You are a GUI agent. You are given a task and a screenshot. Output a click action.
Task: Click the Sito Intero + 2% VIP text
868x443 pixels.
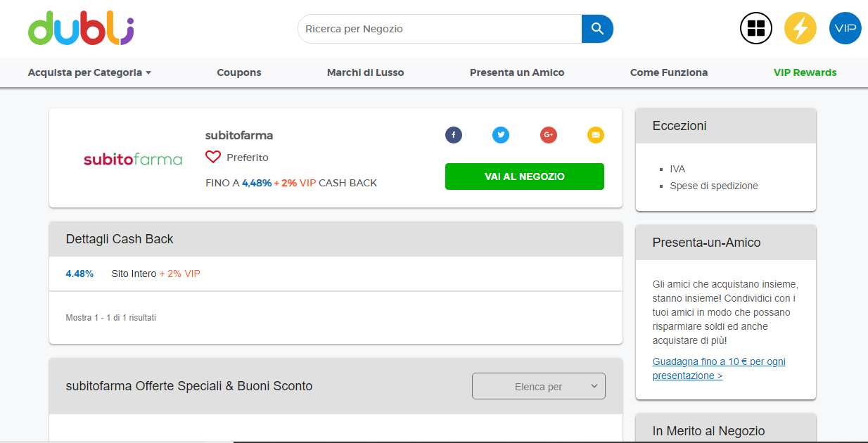pyautogui.click(x=155, y=274)
